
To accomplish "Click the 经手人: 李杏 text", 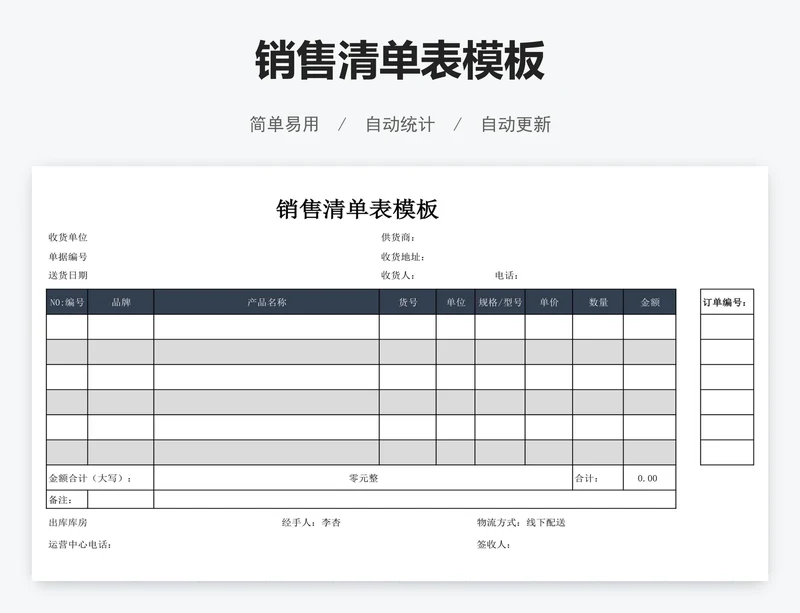I will pyautogui.click(x=311, y=523).
